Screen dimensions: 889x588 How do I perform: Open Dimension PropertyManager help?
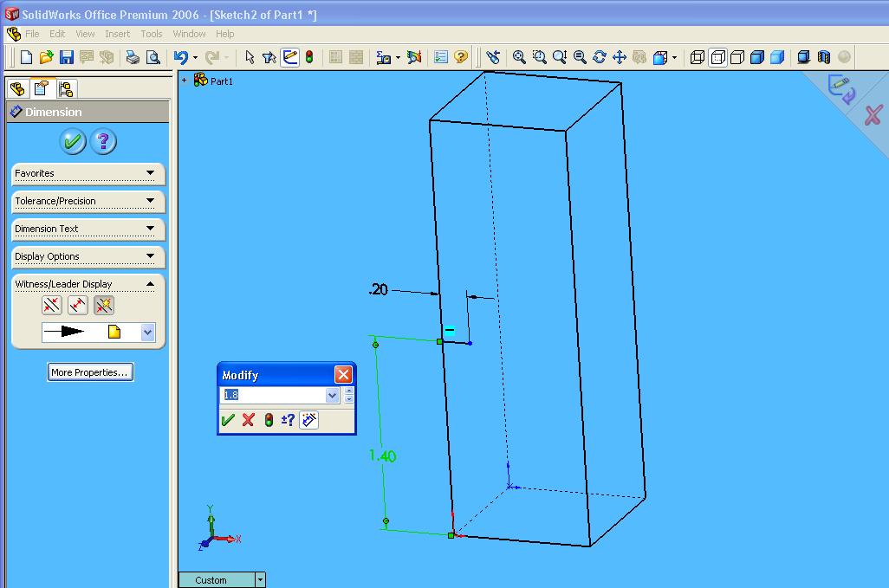[x=103, y=141]
